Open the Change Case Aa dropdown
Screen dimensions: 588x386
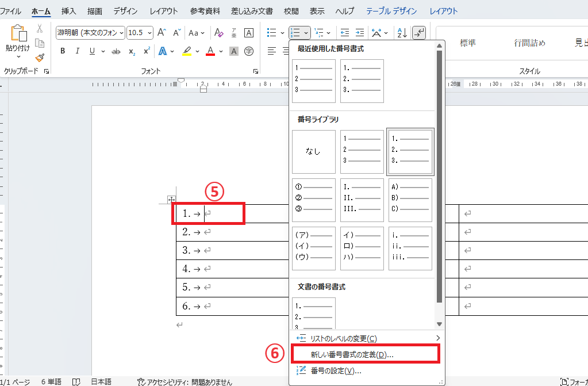coord(197,33)
